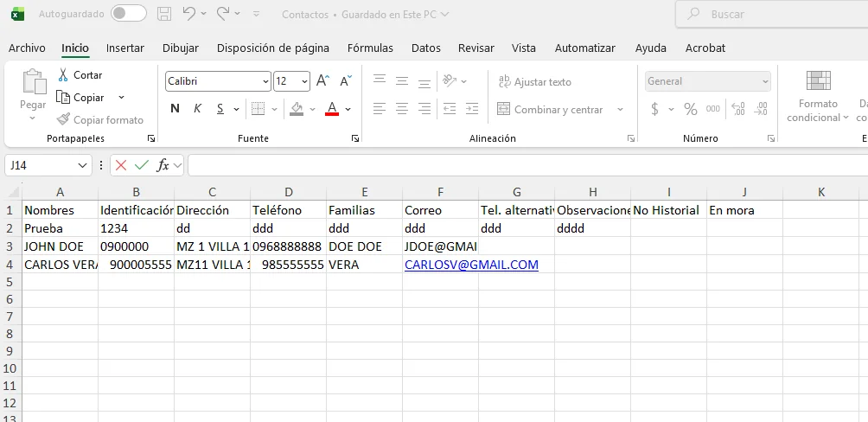Toggle bold N formatting
This screenshot has width=868, height=422.
(x=175, y=109)
